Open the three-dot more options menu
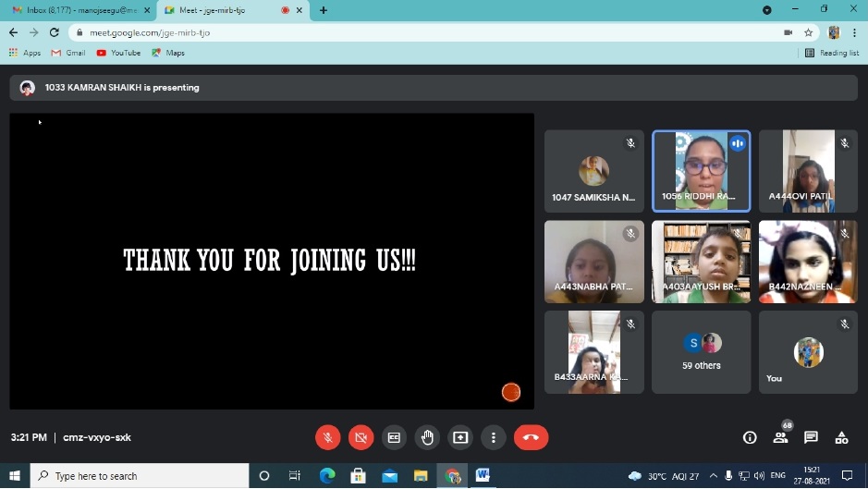This screenshot has height=489, width=868. [494, 437]
